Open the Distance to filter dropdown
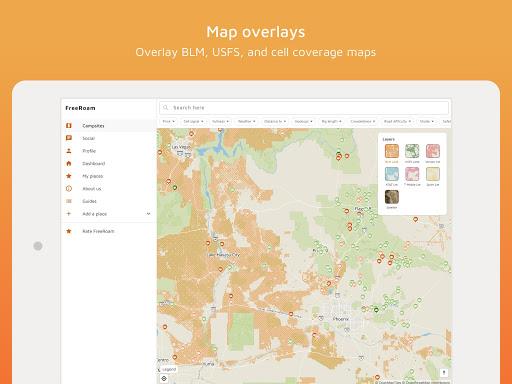Screen dimensions: 512x384 coord(275,121)
